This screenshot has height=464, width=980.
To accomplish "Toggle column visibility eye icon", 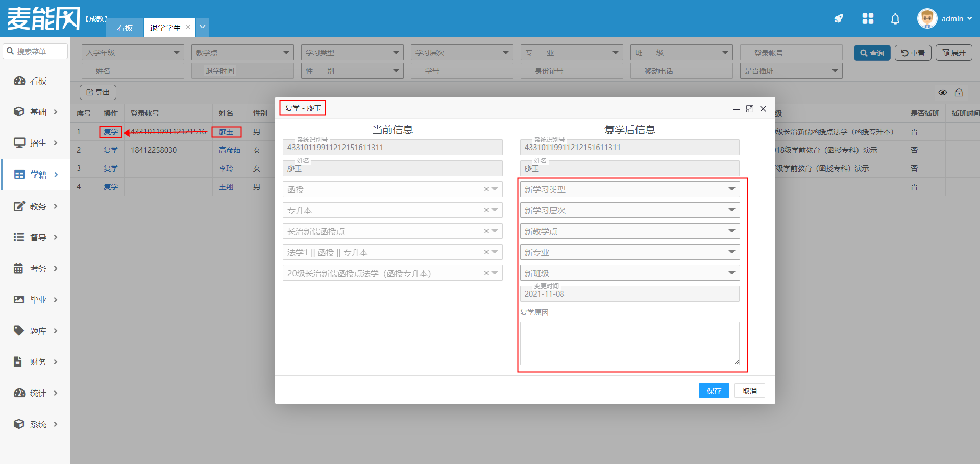I will (x=943, y=92).
